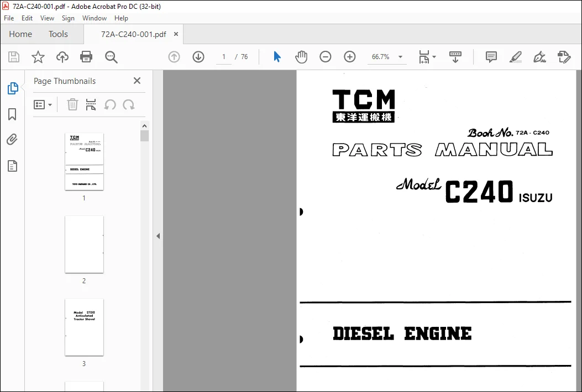Click the Save file icon
Screen dimensions: 582x392
pyautogui.click(x=14, y=57)
